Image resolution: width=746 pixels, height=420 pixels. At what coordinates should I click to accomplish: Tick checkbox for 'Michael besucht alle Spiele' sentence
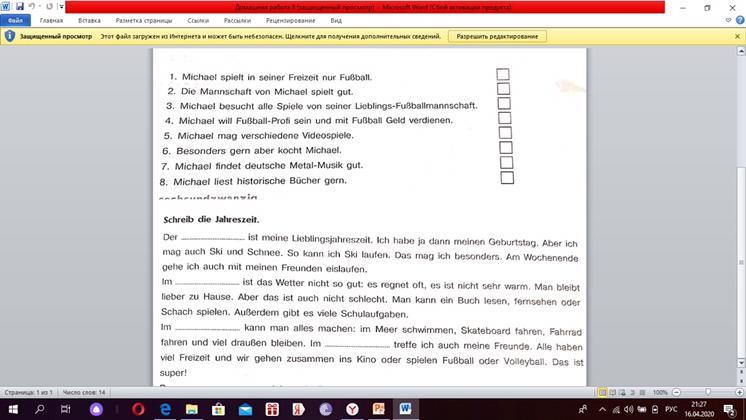(504, 103)
